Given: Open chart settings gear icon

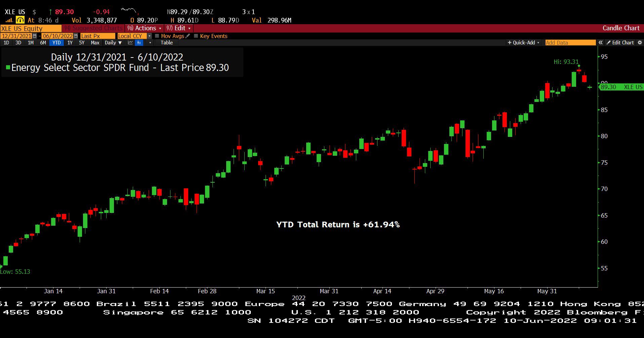Looking at the screenshot, I should (640, 43).
